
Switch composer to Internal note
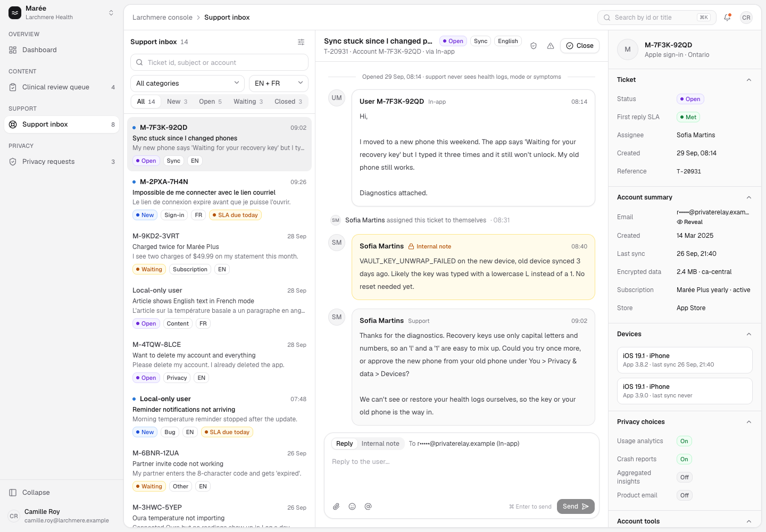(380, 444)
